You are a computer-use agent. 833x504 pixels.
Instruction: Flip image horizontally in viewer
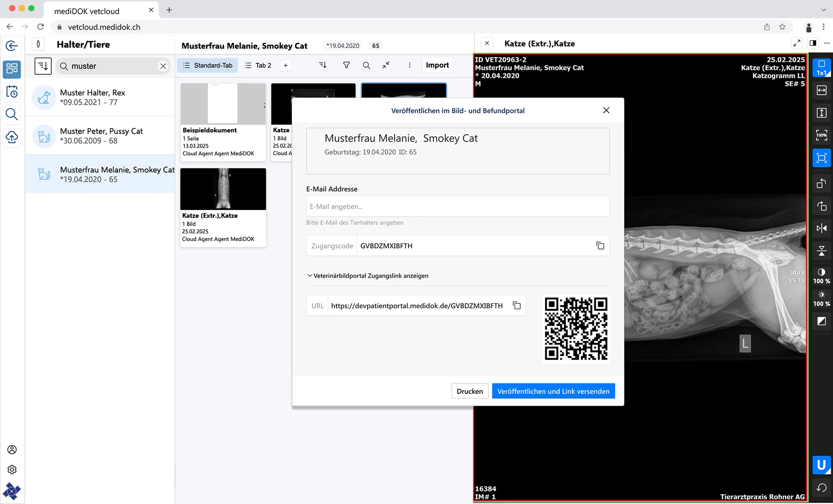[x=821, y=228]
